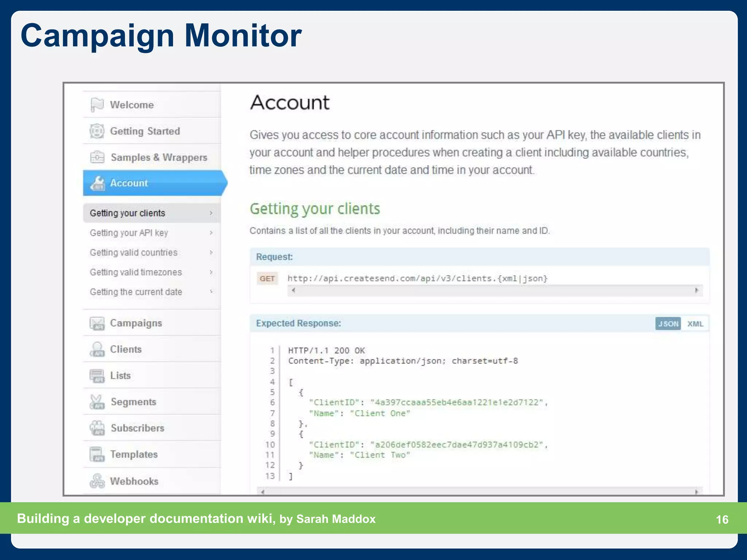Click the Subscribers people icon
Image resolution: width=747 pixels, height=560 pixels.
point(97,428)
